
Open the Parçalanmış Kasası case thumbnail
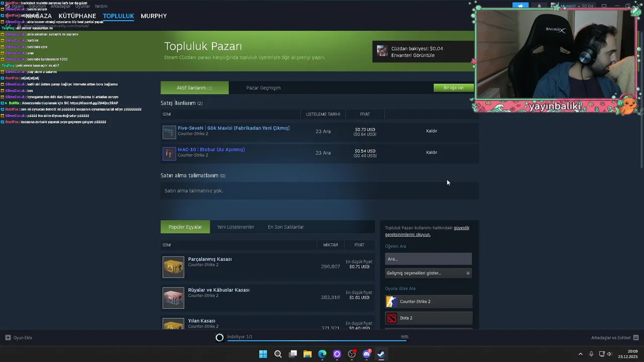click(173, 267)
